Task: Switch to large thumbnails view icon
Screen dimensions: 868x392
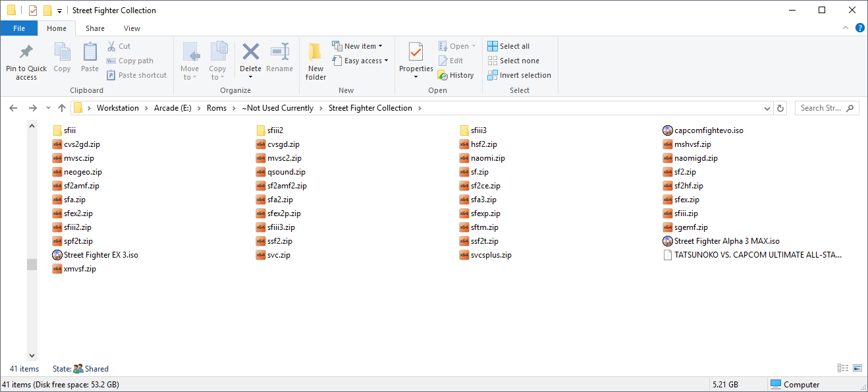Action: 857,368
